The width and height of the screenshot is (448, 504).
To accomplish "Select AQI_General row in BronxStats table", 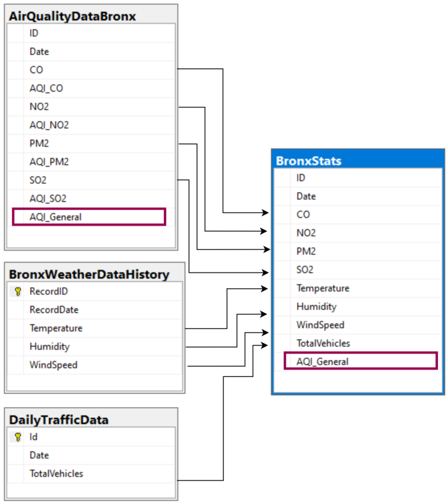I will (322, 362).
